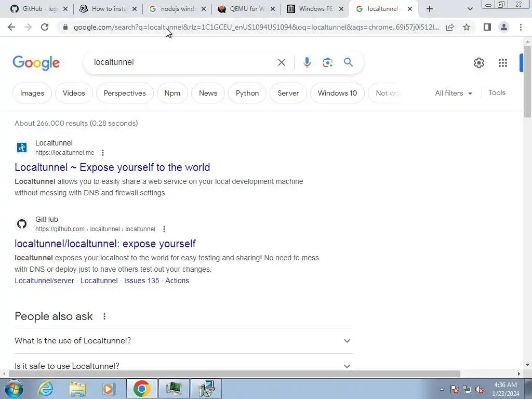Open 'localtunnel/localtunnel: expose yourself' result
This screenshot has height=399, width=532.
[x=105, y=244]
